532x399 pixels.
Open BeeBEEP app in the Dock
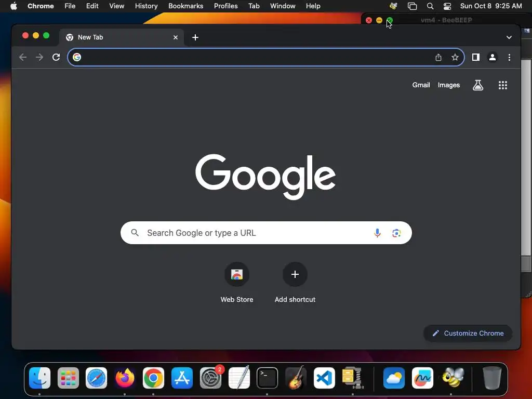click(453, 378)
